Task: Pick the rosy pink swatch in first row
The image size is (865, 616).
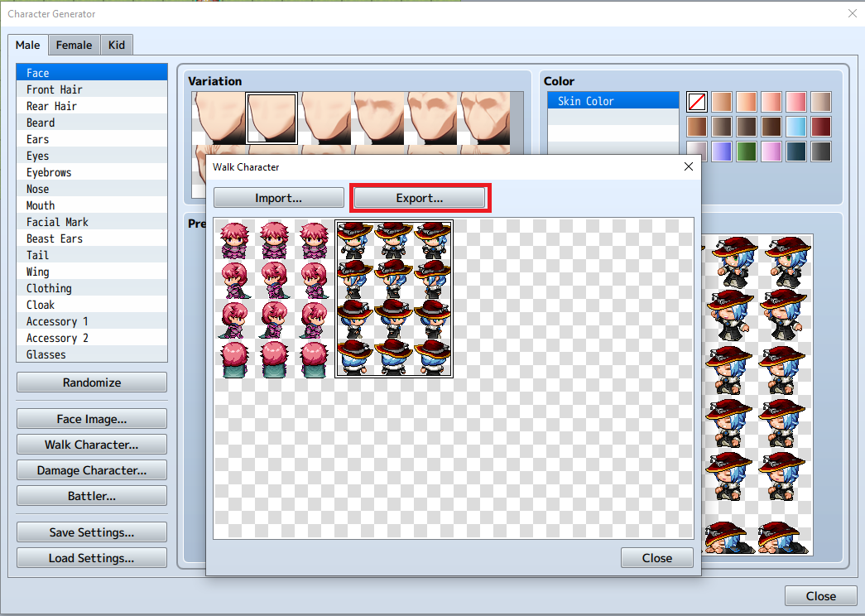Action: (796, 102)
